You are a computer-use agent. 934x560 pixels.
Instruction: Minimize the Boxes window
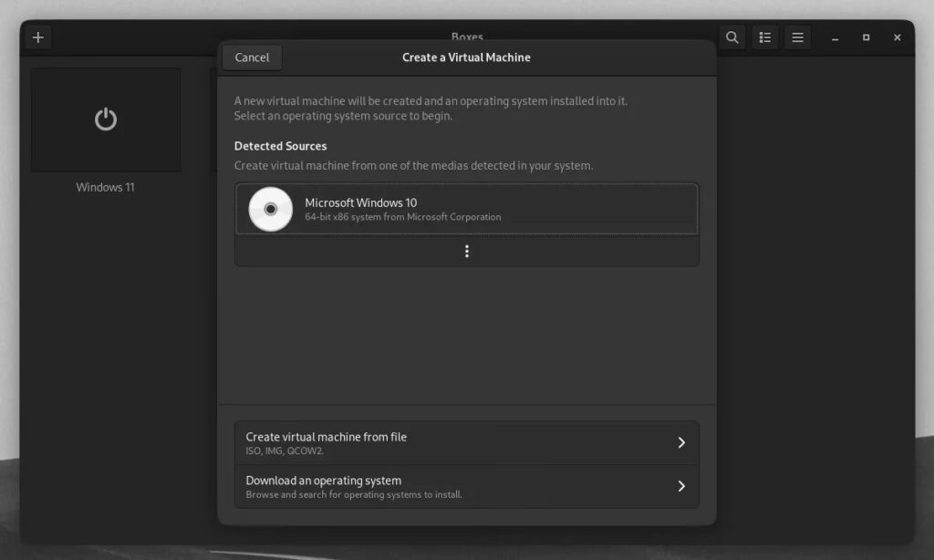click(835, 38)
